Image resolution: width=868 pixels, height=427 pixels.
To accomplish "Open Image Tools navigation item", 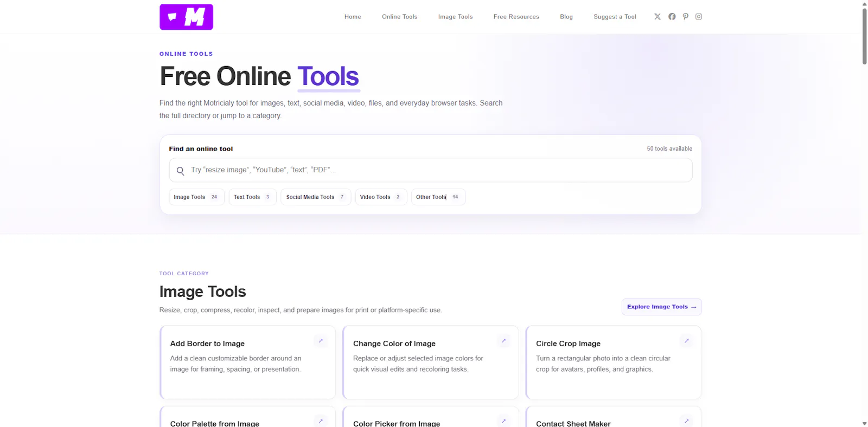I will point(456,17).
